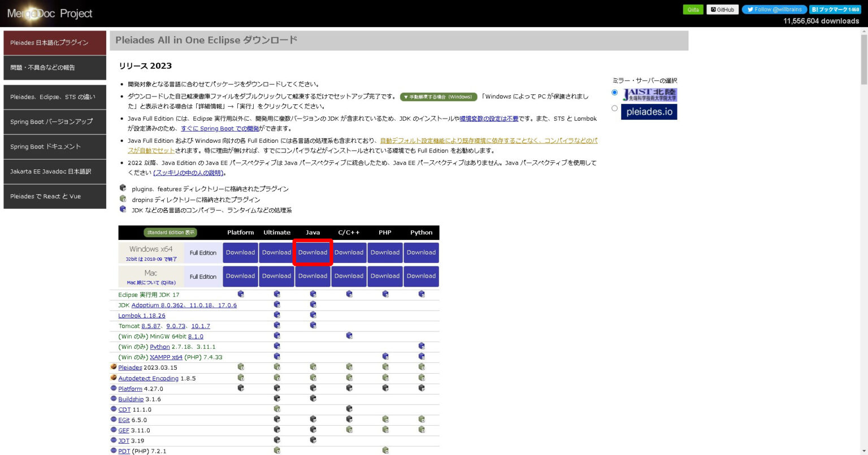Open the Mac 版について (Qiita) link

151,282
